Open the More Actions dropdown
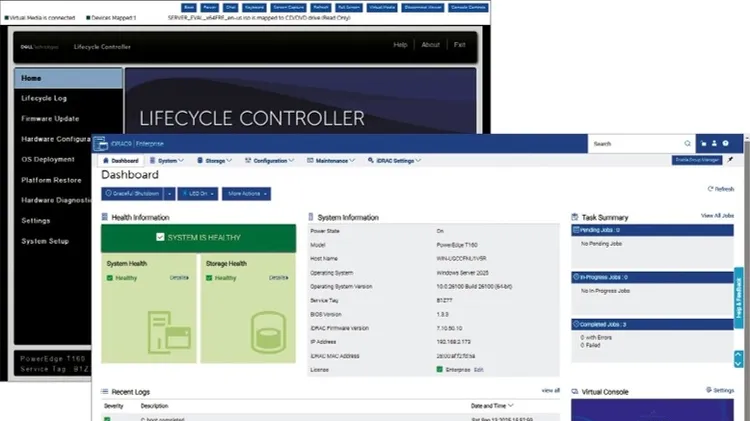The width and height of the screenshot is (750, 421). tap(247, 193)
